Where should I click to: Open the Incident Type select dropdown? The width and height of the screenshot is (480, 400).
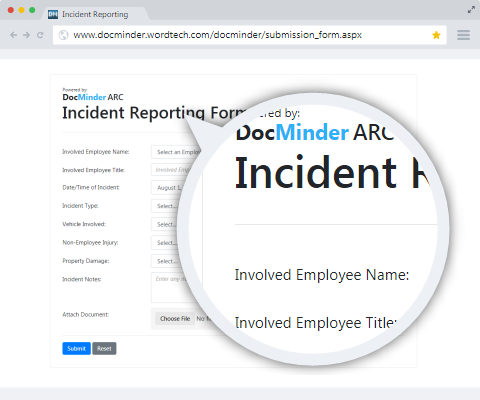(165, 206)
